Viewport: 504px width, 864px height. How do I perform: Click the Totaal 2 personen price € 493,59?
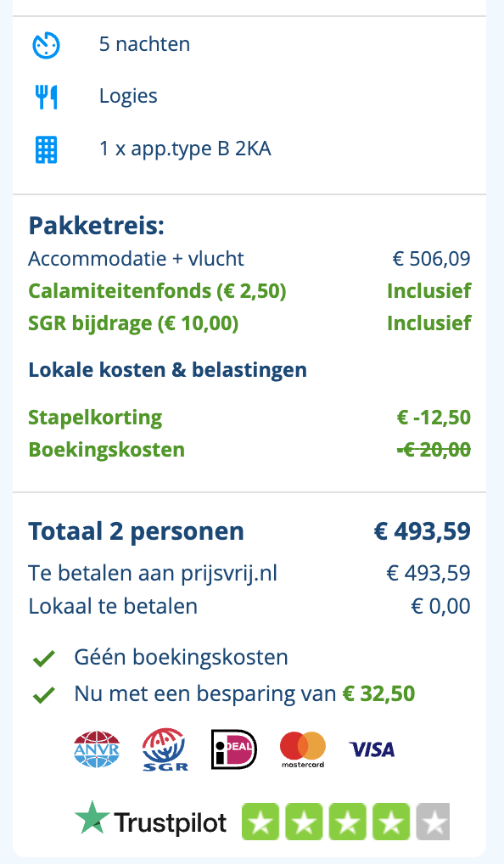423,531
